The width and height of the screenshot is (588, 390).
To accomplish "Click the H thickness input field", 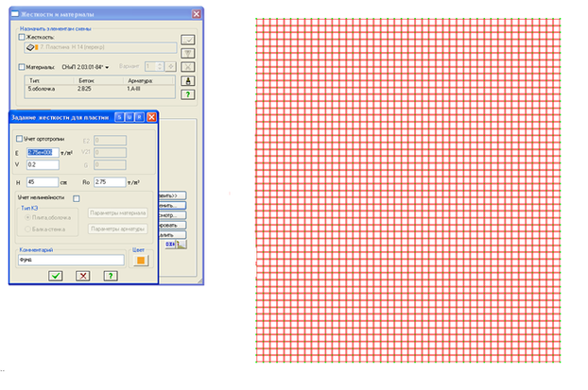I will [43, 182].
